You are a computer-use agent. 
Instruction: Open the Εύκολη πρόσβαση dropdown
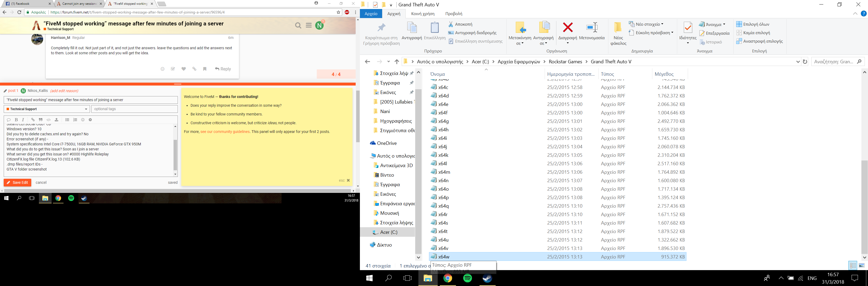651,33
